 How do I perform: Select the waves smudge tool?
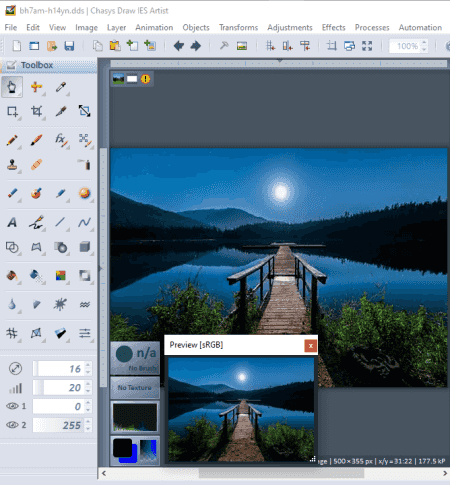[85, 304]
